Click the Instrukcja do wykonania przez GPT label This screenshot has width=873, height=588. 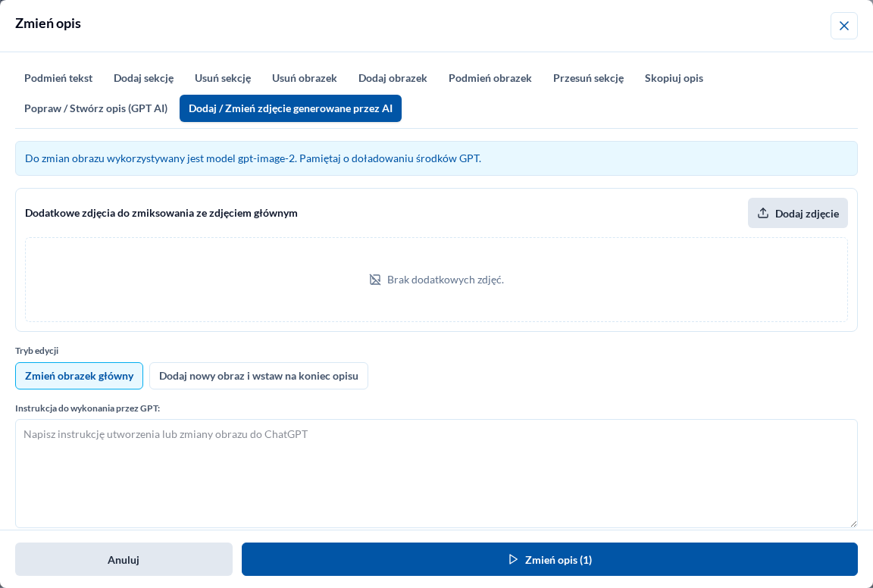[x=87, y=408]
